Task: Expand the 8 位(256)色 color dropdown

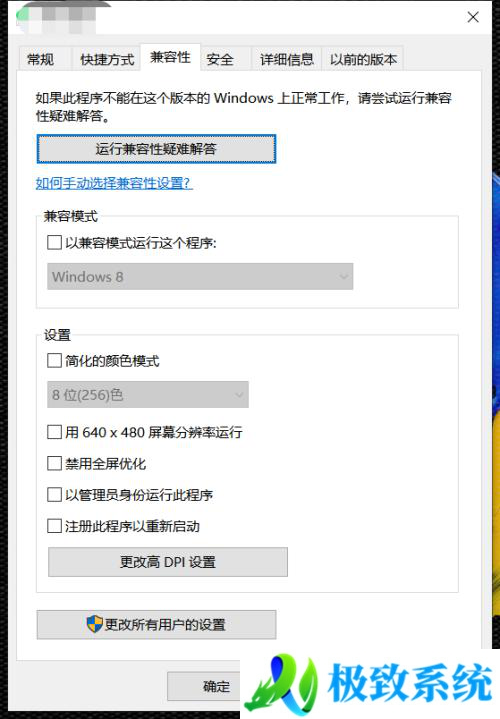Action: click(148, 394)
